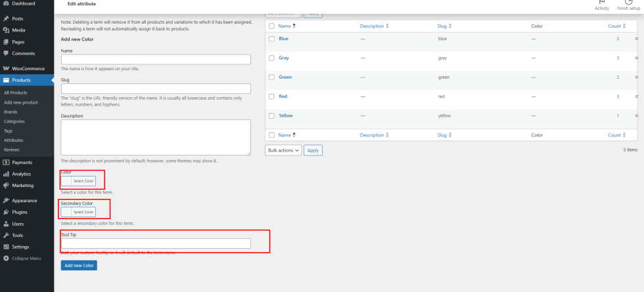Click the Marketing megaphone icon
This screenshot has height=292, width=644.
click(6, 185)
